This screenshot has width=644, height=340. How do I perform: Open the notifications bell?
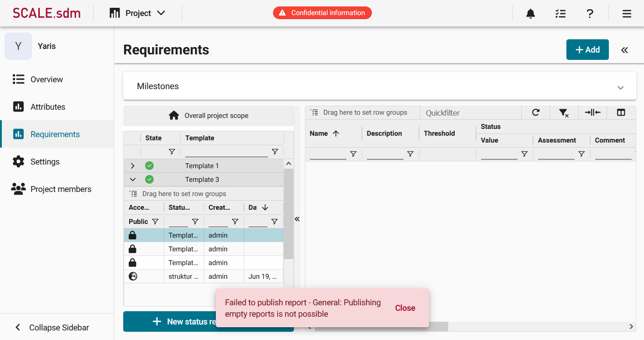click(530, 14)
